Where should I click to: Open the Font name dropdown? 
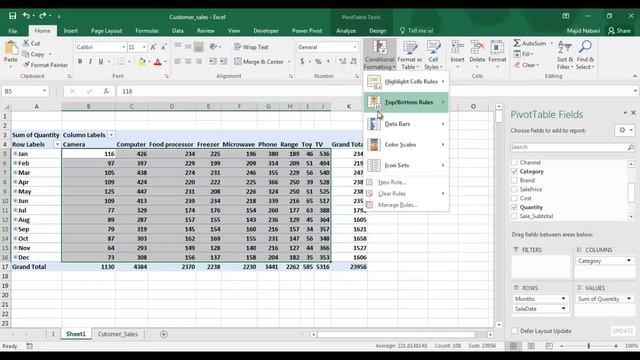(124, 47)
